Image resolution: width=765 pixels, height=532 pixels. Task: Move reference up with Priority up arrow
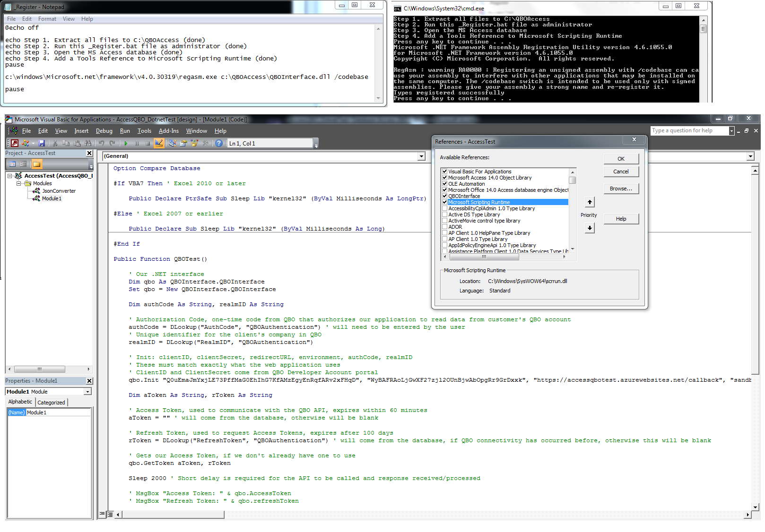tap(590, 202)
